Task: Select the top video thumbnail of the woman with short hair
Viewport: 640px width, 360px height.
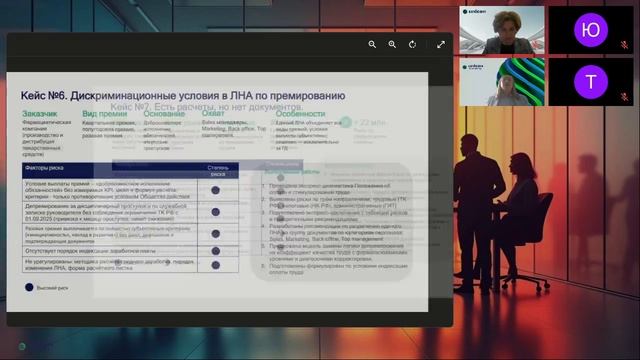Action: pos(502,30)
